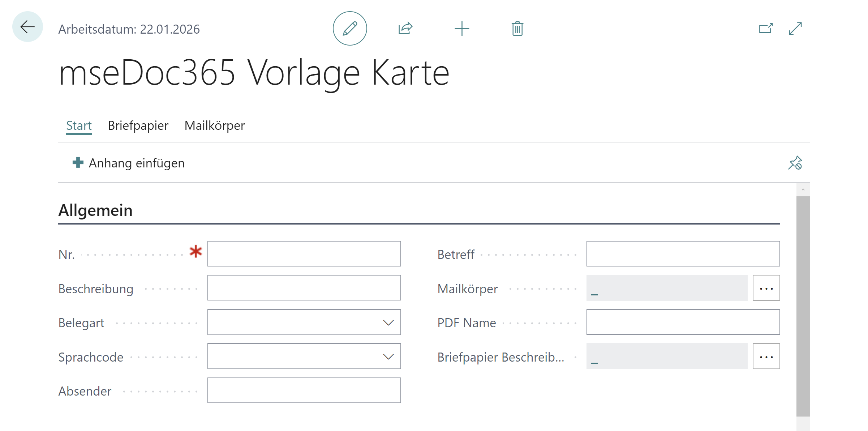868x431 pixels.
Task: Switch to the Briefpapier tab
Action: click(x=138, y=125)
